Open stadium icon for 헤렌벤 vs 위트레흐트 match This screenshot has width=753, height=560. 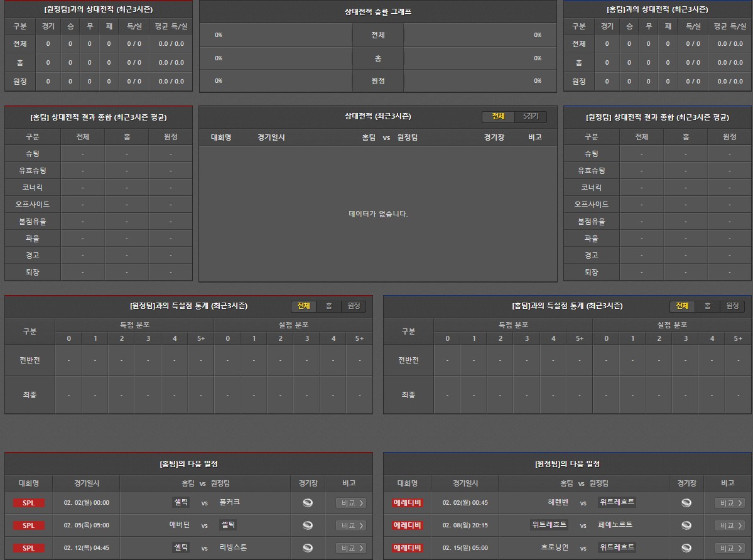pos(686,503)
